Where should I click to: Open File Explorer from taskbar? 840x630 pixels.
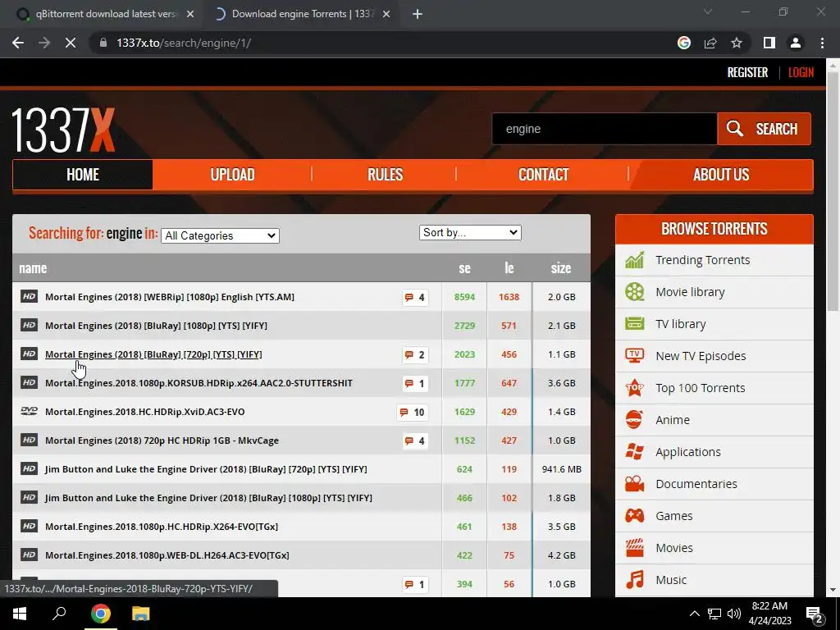click(140, 614)
